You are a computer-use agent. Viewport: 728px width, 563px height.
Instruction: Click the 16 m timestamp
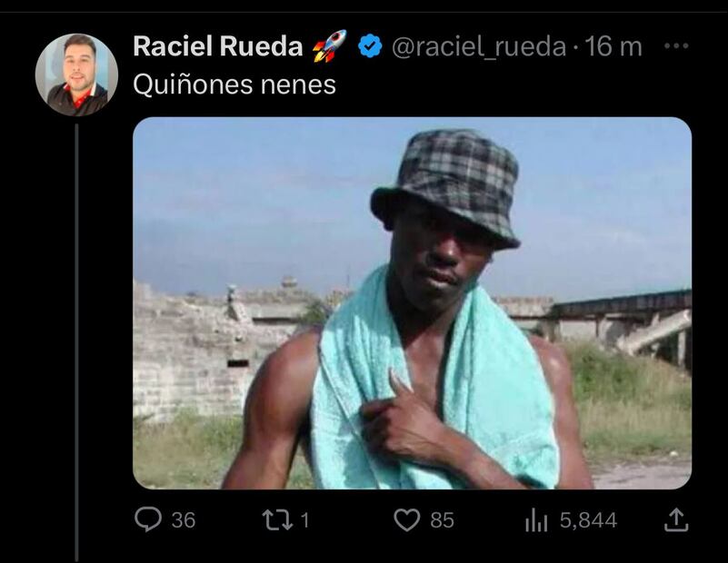click(613, 47)
